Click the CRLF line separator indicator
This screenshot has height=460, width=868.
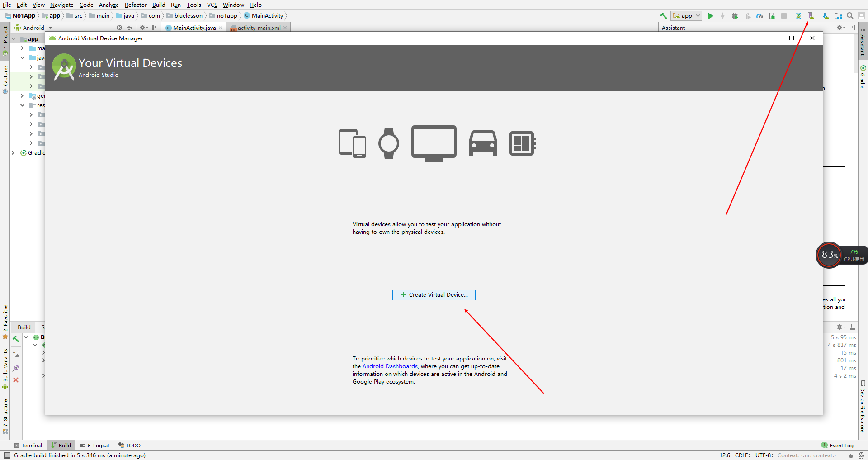pyautogui.click(x=743, y=455)
